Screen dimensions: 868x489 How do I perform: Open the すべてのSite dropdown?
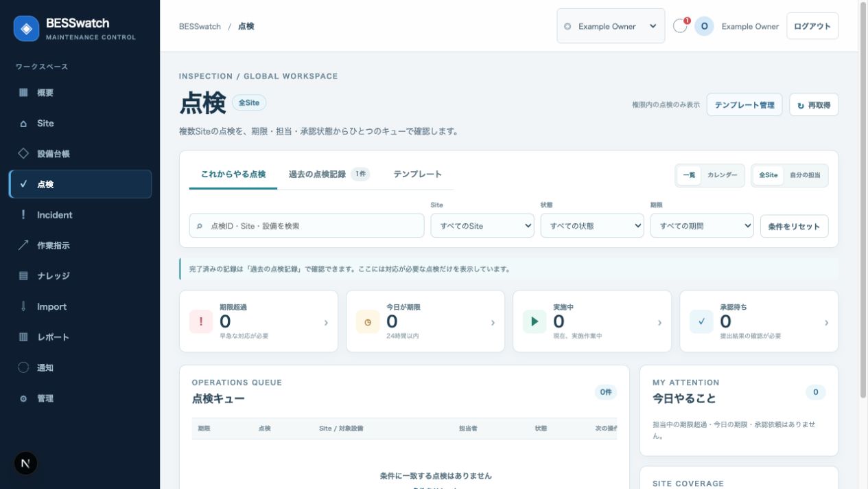pos(482,225)
